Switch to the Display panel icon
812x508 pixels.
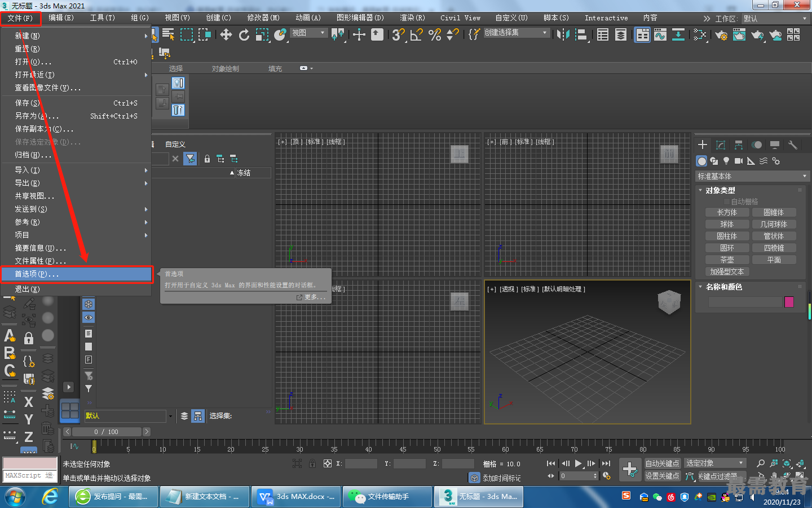[775, 145]
